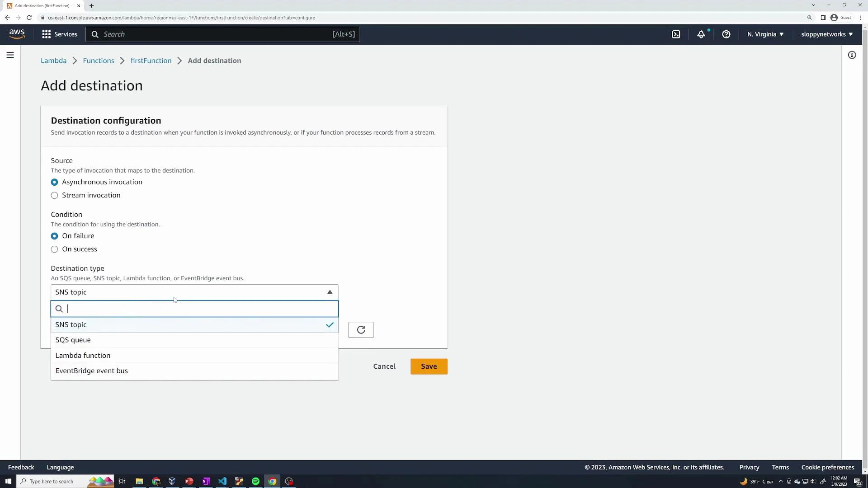Open the sloppynetworks account menu
This screenshot has height=488, width=868.
[826, 34]
